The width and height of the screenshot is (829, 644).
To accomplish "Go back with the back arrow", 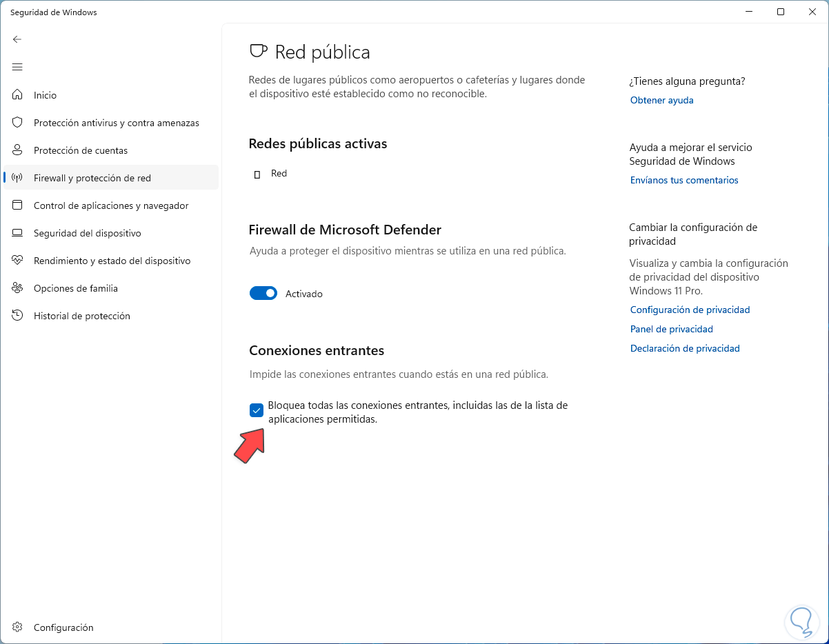I will click(x=17, y=39).
